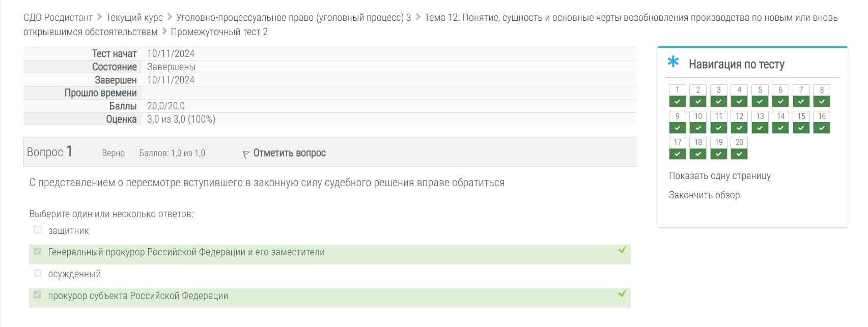
Task: Open question 12 from test navigation
Action: pyautogui.click(x=739, y=122)
